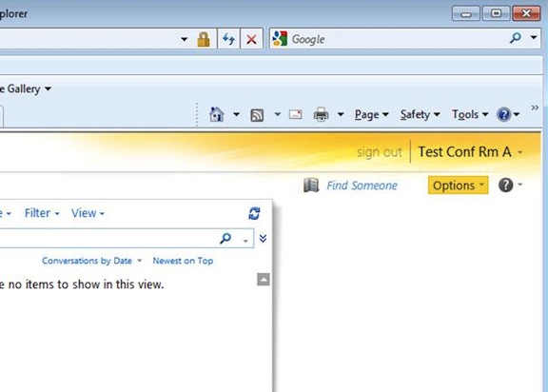The image size is (548, 392).
Task: Click the sign out link
Action: pyautogui.click(x=380, y=152)
